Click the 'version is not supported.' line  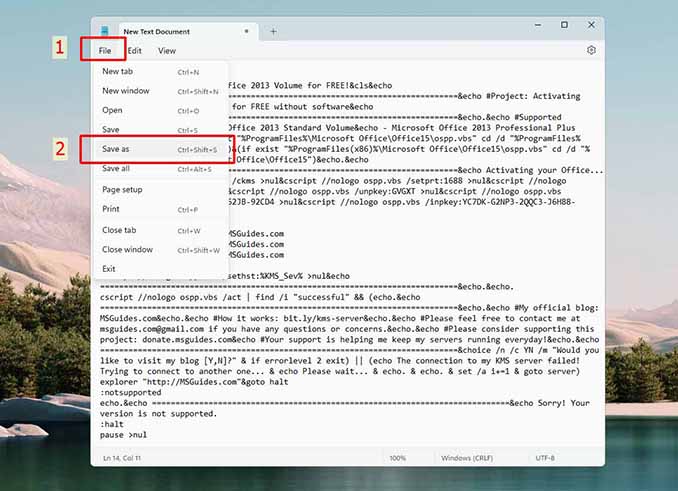coord(158,414)
